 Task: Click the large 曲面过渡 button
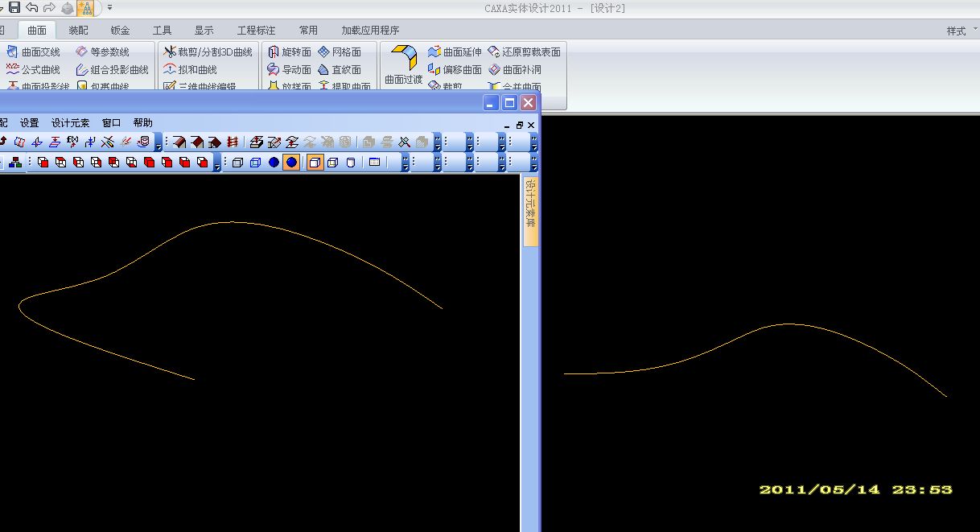coord(403,65)
